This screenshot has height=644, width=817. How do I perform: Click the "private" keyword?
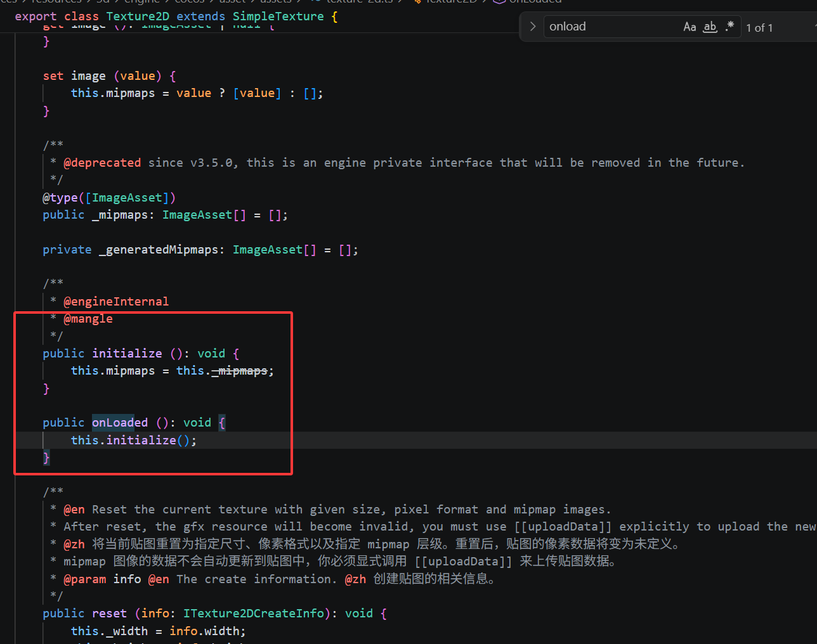67,250
